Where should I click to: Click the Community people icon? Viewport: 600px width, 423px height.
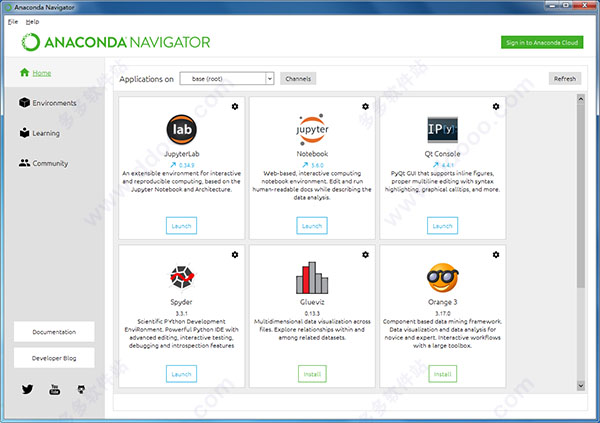24,163
